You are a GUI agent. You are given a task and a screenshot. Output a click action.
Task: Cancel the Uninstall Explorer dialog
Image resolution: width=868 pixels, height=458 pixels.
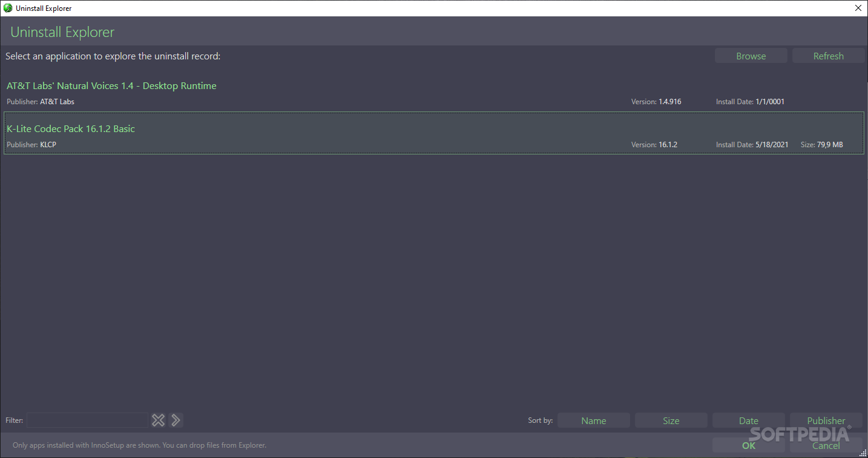(x=826, y=445)
